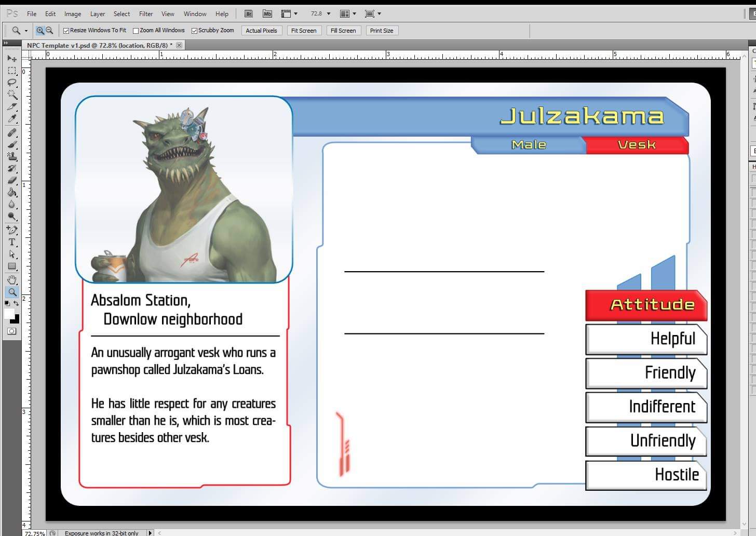The image size is (756, 536).
Task: Click the vertical scrollbar down arrow
Action: (x=745, y=524)
